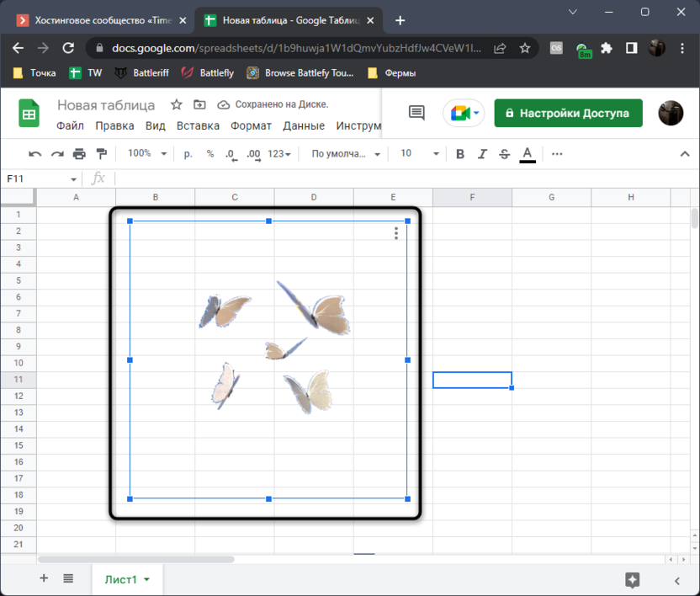Toggle strikethrough text formatting
Viewport: 700px width, 596px height.
click(x=505, y=154)
